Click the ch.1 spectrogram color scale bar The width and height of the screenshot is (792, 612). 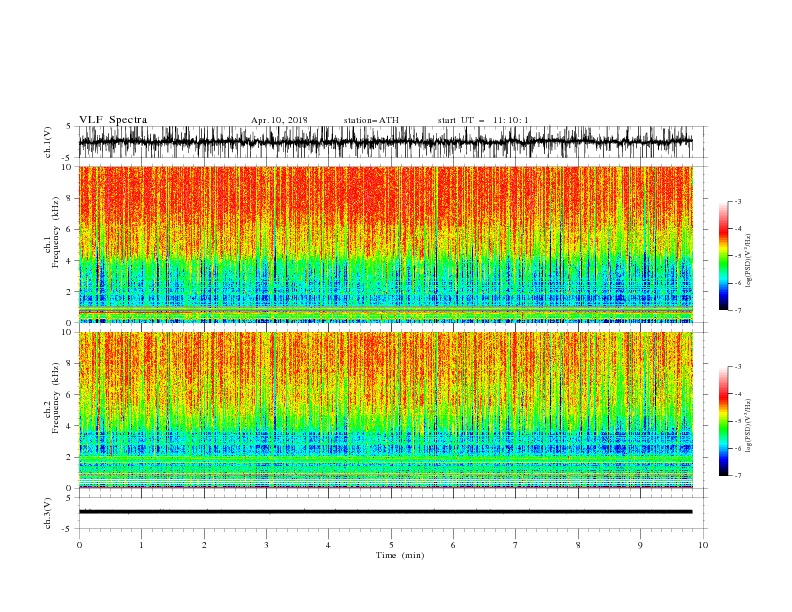[723, 256]
